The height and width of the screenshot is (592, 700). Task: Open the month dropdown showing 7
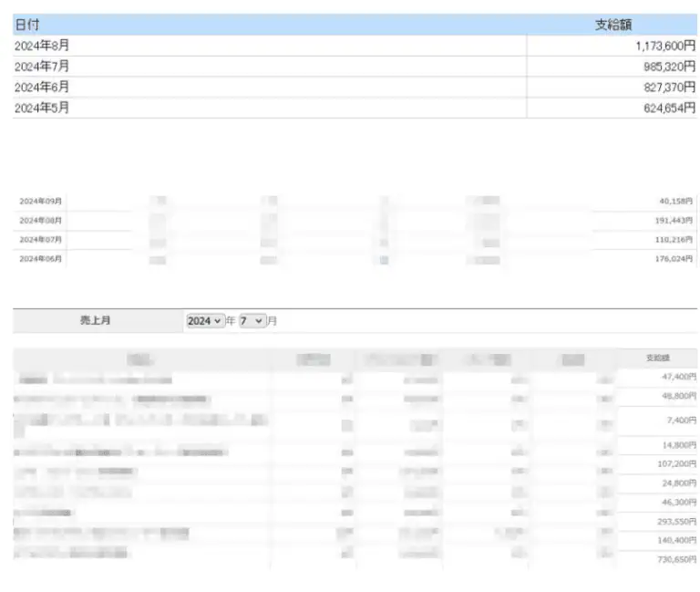[x=252, y=321]
